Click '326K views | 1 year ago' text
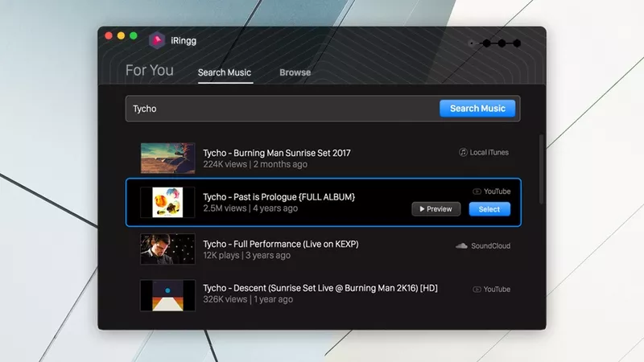The height and width of the screenshot is (362, 644). click(248, 299)
